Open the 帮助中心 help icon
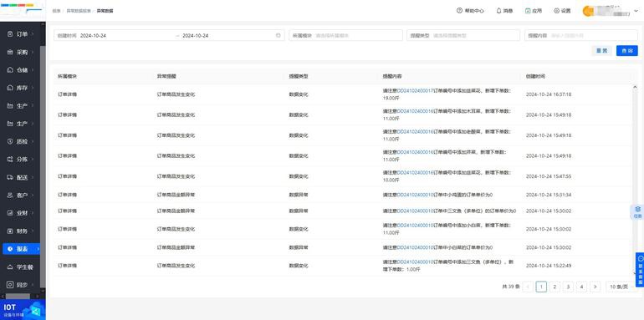This screenshot has width=644, height=320. coord(459,11)
